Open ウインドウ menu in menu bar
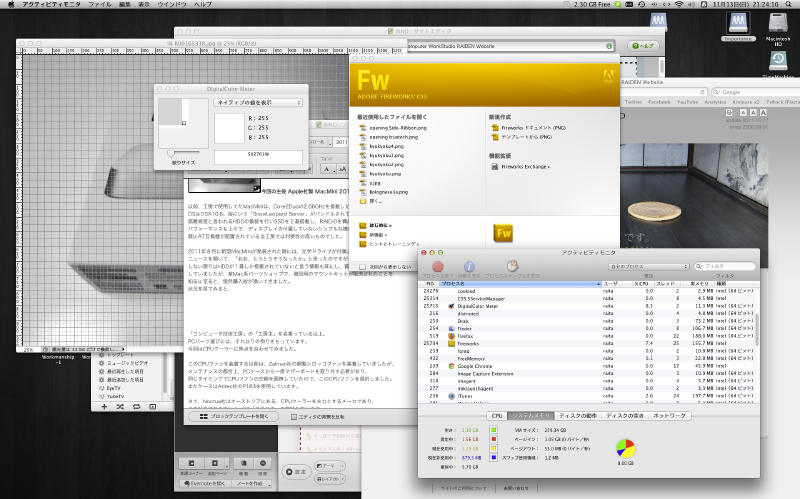The width and height of the screenshot is (800, 499). coord(171,4)
